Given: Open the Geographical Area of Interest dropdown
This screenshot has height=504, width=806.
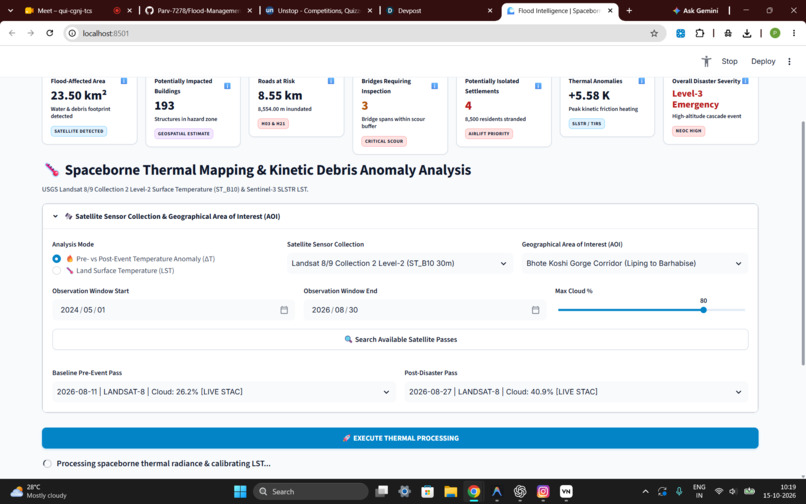Looking at the screenshot, I should [x=634, y=263].
